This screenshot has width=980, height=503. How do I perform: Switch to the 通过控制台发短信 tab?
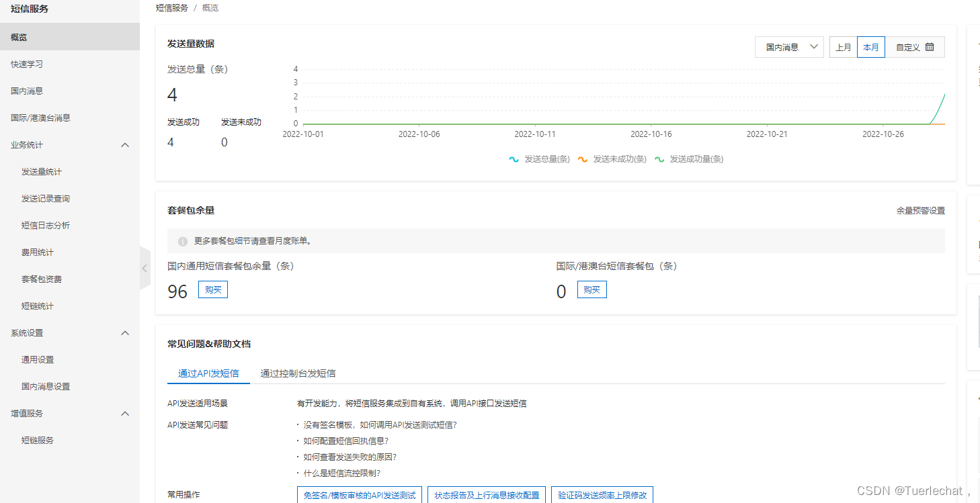click(x=298, y=373)
